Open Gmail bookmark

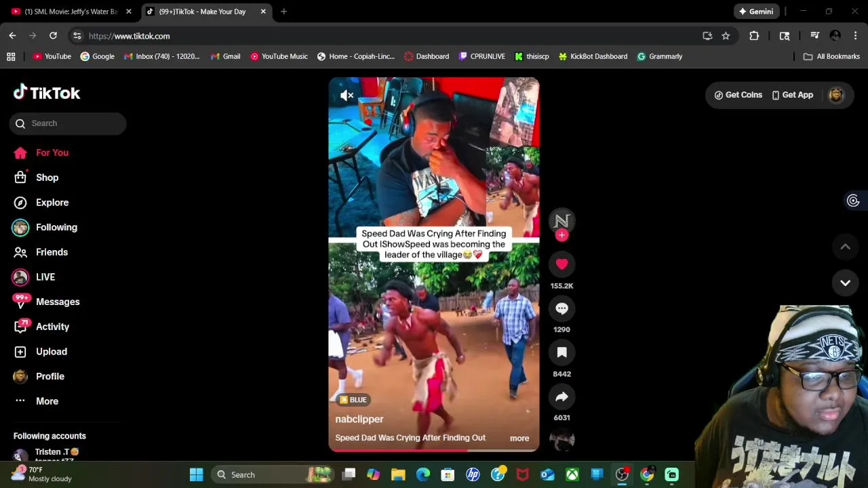point(226,56)
